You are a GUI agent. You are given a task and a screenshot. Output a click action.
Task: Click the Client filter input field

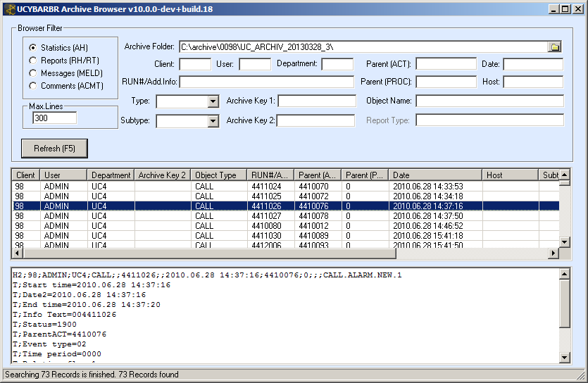point(195,64)
